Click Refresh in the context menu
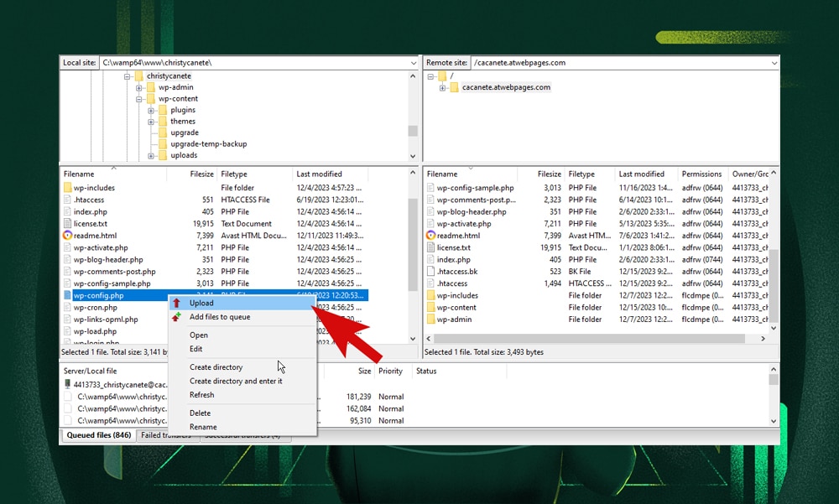The image size is (839, 504). (x=201, y=395)
